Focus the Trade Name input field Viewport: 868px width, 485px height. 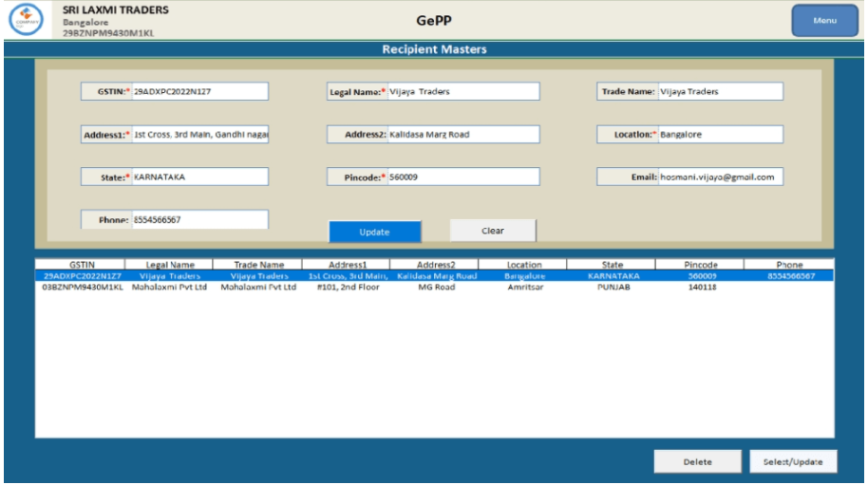coord(720,91)
